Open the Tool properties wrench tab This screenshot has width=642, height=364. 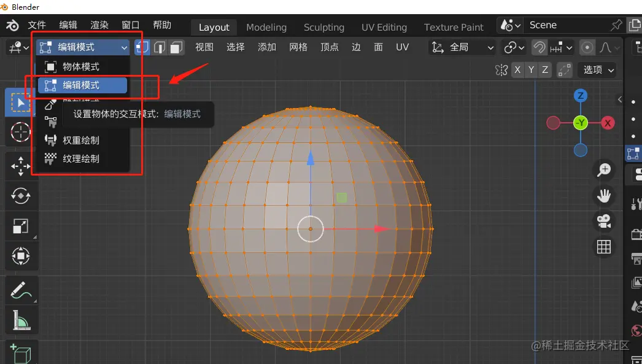click(x=636, y=204)
